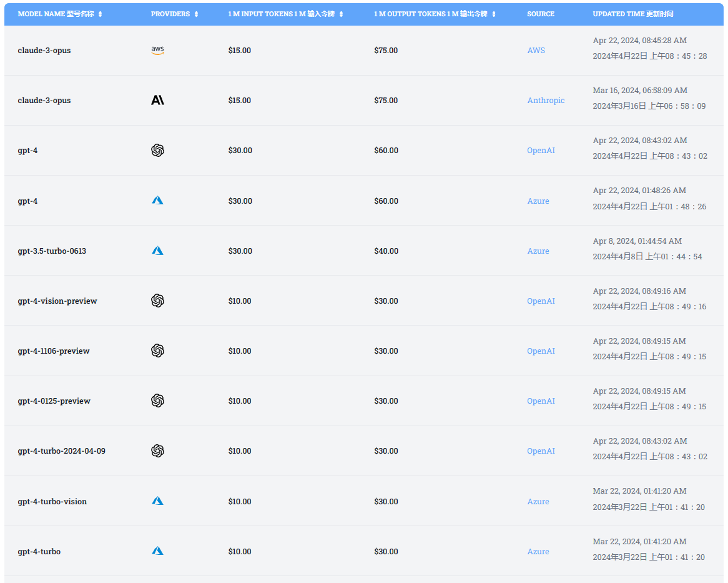Click the Updated Time column header
This screenshot has height=583, width=728.
pyautogui.click(x=632, y=14)
